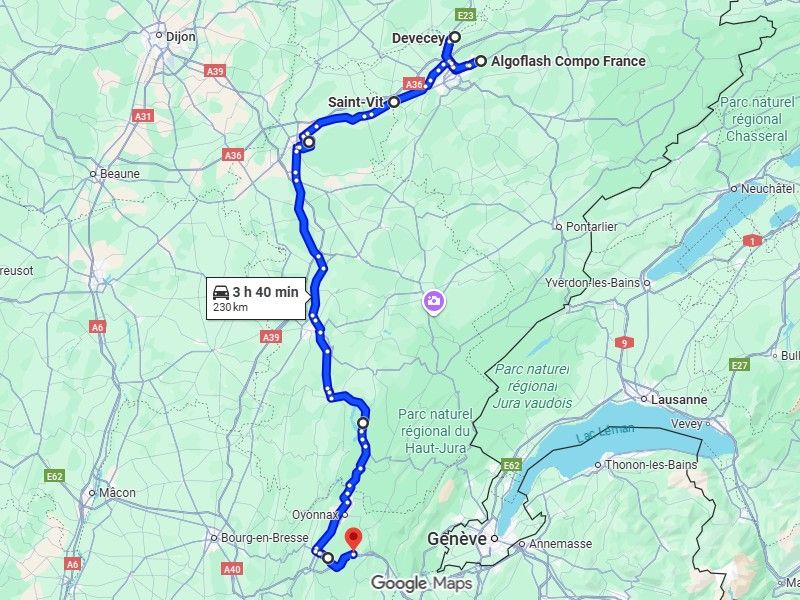This screenshot has height=600, width=800.
Task: Click the E62 shield near Lac Léman
Action: tap(511, 465)
